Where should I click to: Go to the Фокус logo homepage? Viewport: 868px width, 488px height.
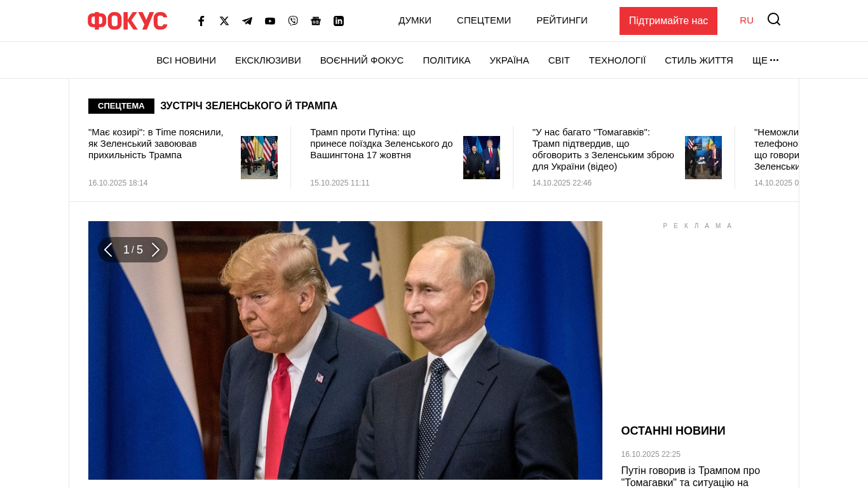tap(128, 21)
